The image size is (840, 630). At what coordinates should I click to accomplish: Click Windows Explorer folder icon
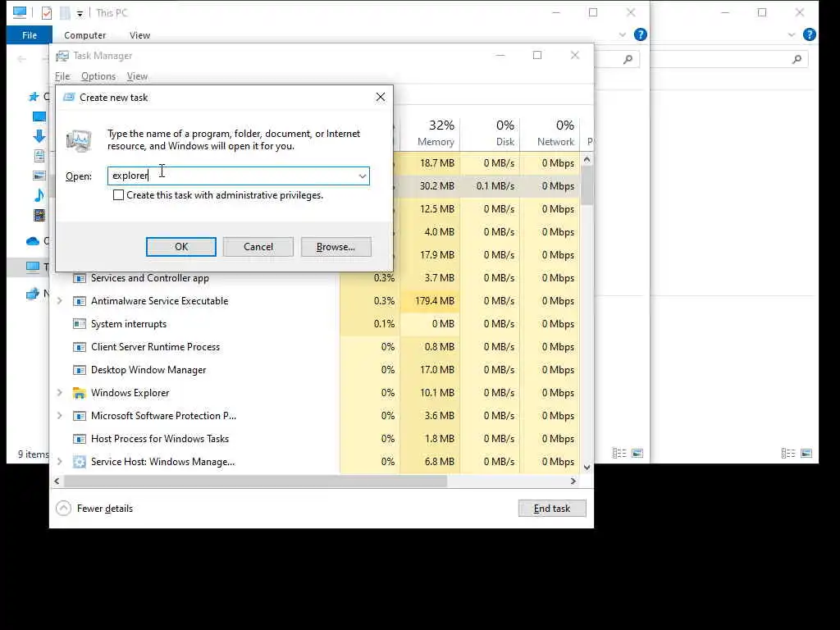pyautogui.click(x=80, y=393)
